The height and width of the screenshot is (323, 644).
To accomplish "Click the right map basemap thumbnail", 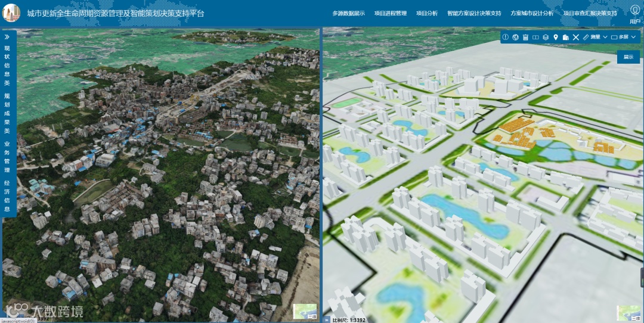I will [x=628, y=313].
